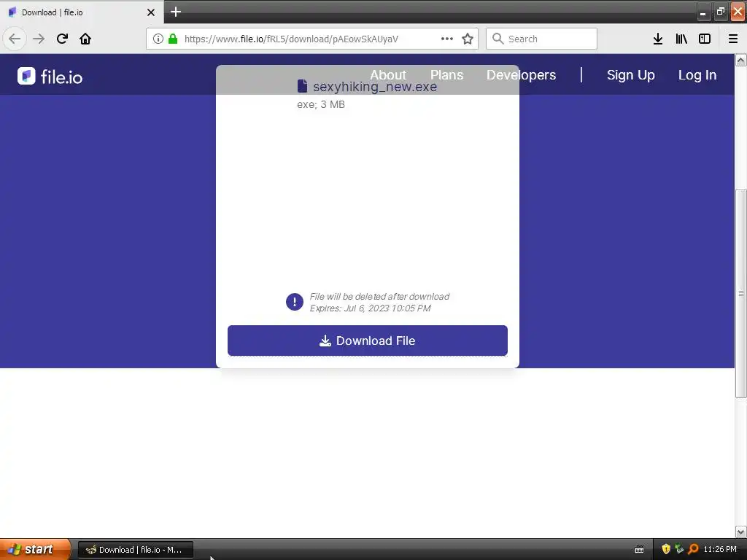
Task: Focus the Search box
Action: (x=541, y=39)
